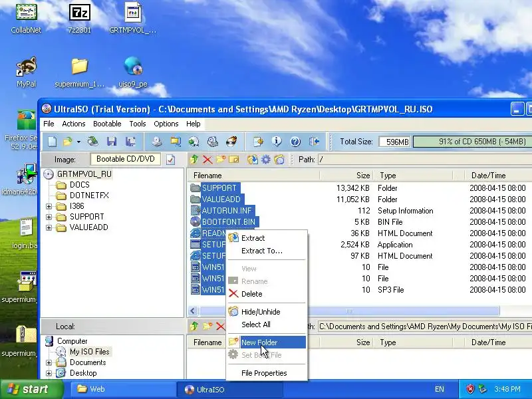This screenshot has height=399, width=532.
Task: Click the Hide/Unhide folder icon in image toolbar
Action: tap(279, 159)
